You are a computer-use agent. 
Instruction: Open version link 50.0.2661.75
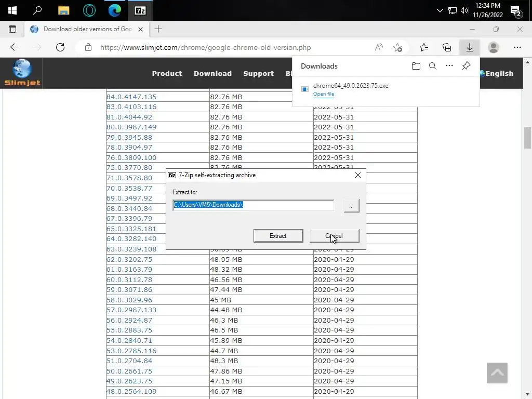pyautogui.click(x=129, y=371)
